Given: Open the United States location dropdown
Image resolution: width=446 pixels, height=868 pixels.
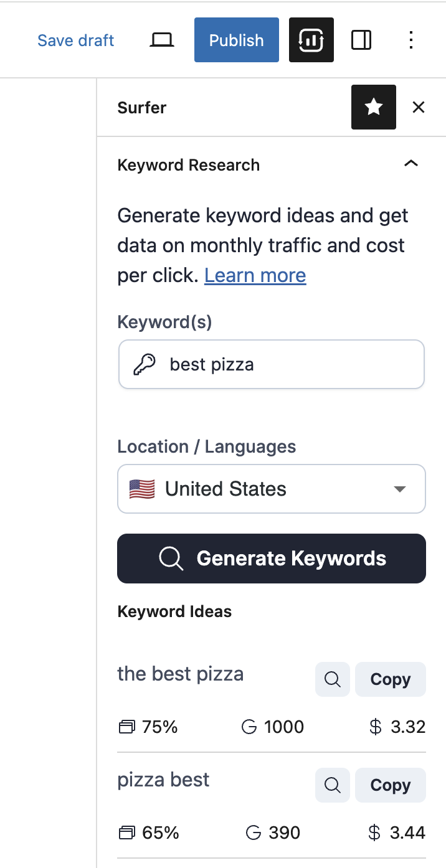Looking at the screenshot, I should [272, 489].
